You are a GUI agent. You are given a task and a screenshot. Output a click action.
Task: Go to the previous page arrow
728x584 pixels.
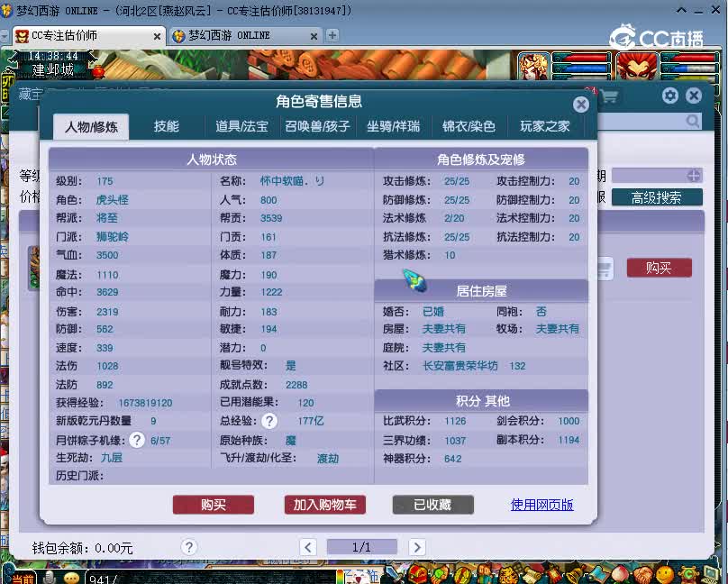point(308,547)
